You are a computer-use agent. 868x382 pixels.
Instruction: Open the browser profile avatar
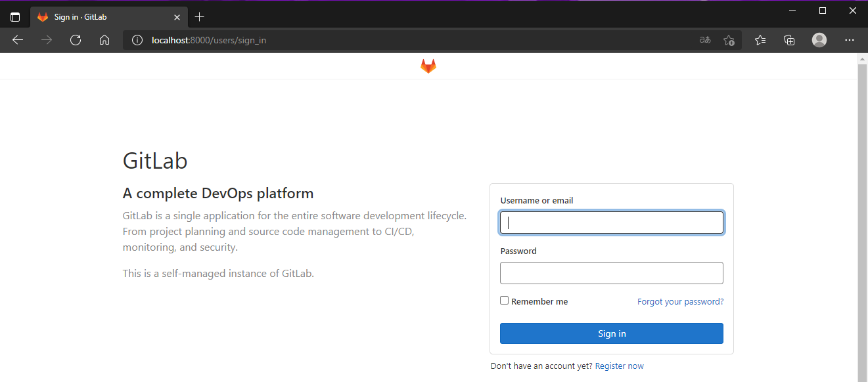tap(819, 40)
